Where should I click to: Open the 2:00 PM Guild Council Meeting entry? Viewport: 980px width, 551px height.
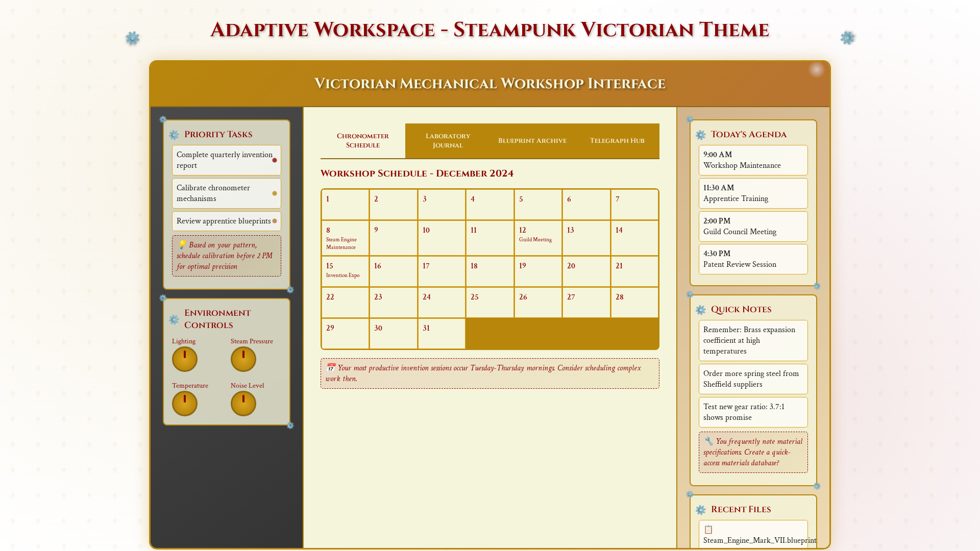coord(753,227)
